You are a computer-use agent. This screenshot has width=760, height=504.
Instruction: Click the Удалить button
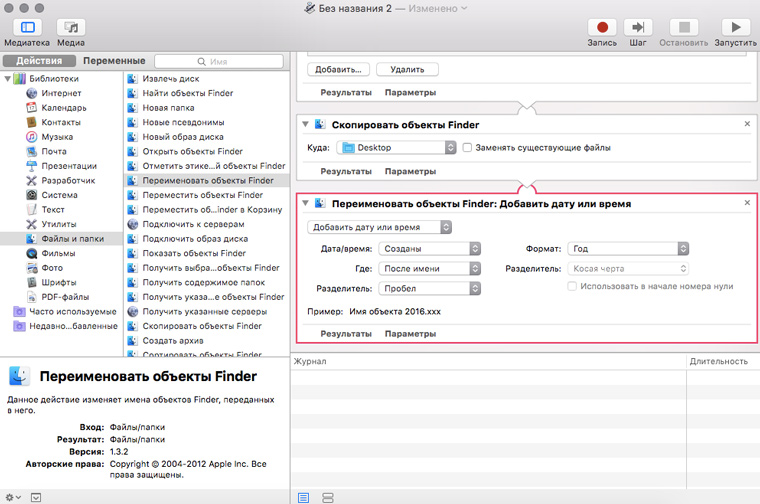click(x=407, y=69)
